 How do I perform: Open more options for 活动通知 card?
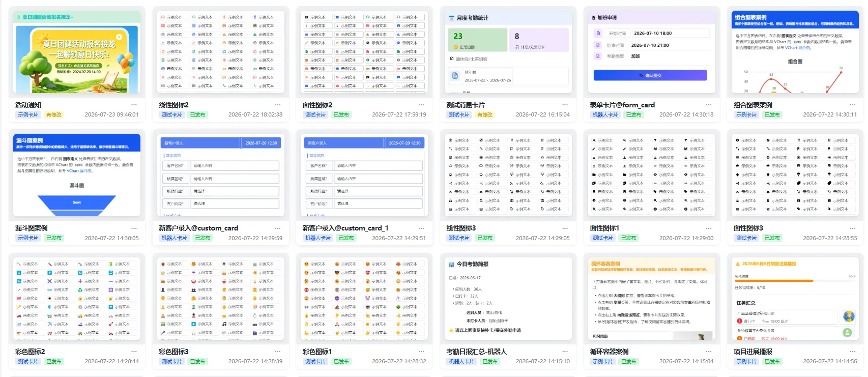134,105
